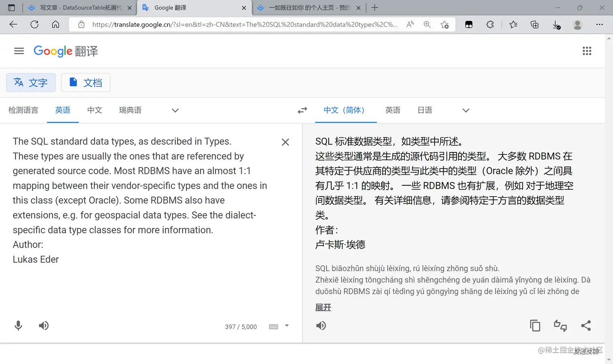Reload the page with the refresh icon
The width and height of the screenshot is (613, 364).
tap(34, 24)
